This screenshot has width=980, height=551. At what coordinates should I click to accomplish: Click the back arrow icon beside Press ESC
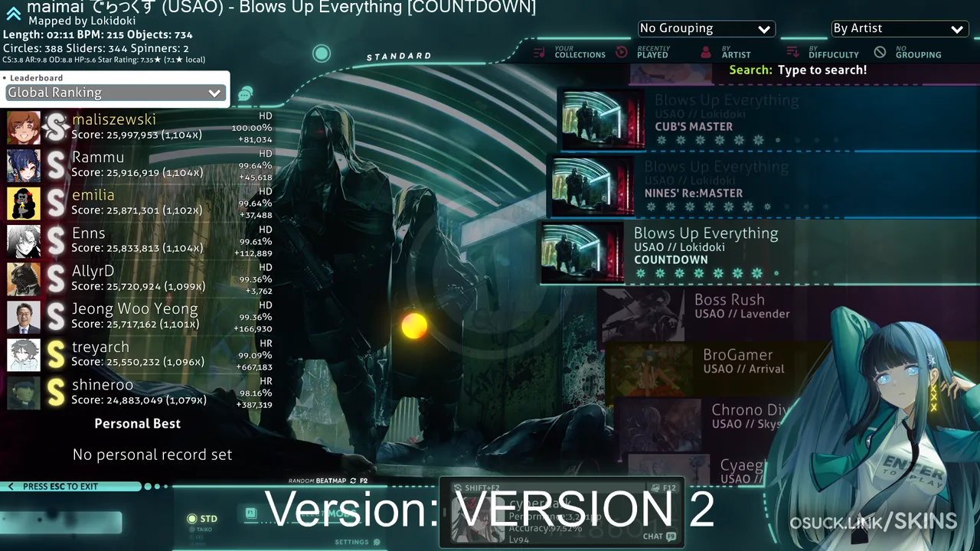coord(11,487)
